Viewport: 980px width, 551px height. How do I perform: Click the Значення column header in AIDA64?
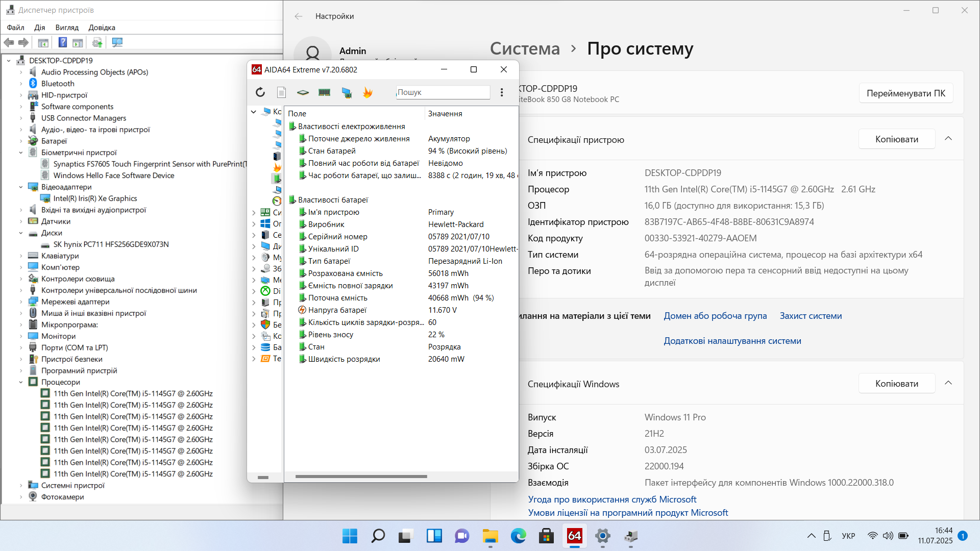(472, 114)
